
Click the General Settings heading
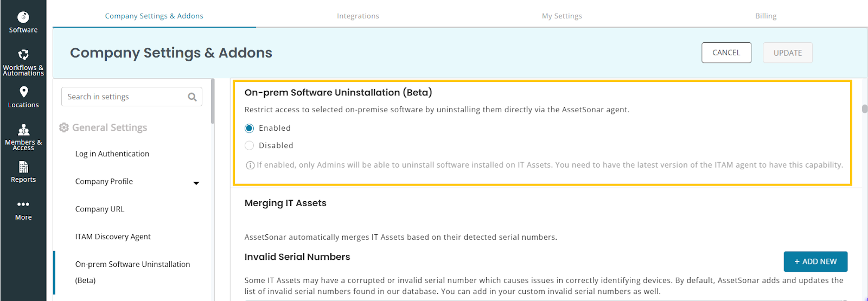[110, 127]
